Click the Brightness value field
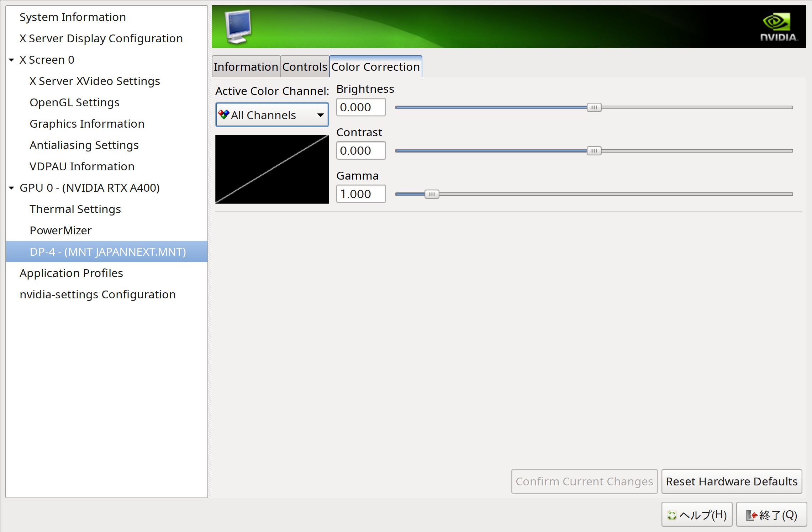The height and width of the screenshot is (532, 812). [x=361, y=107]
